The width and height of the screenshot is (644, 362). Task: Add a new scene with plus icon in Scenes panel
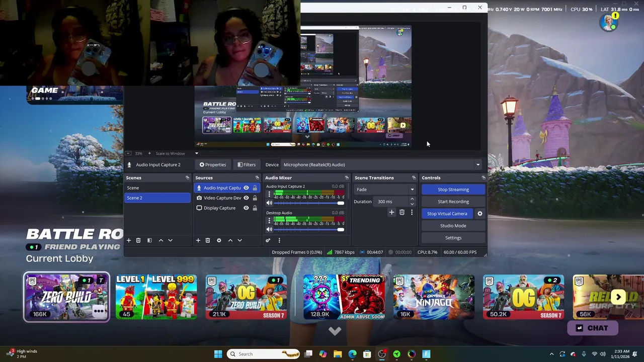pos(128,240)
